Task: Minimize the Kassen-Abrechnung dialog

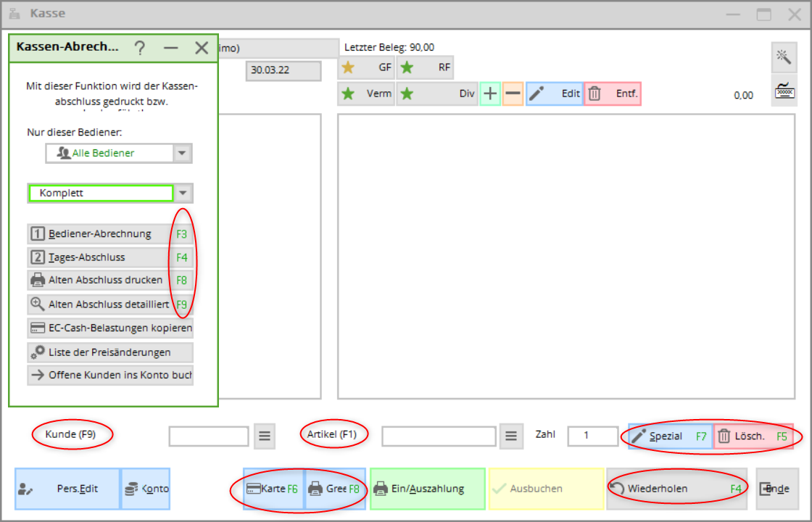Action: (x=171, y=48)
